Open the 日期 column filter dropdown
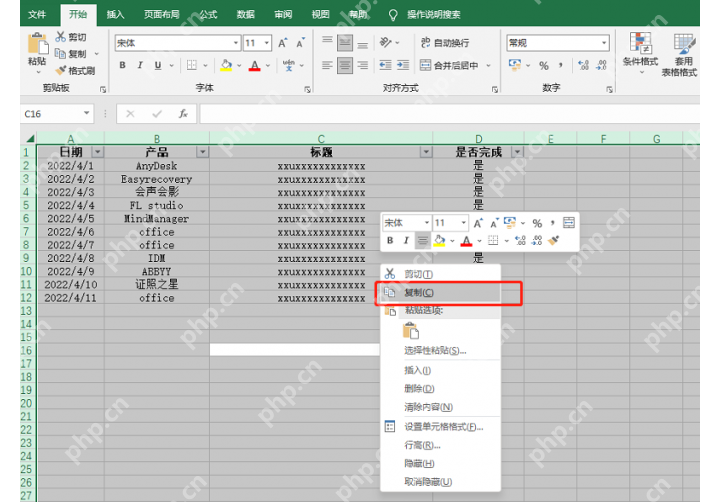 click(x=97, y=152)
